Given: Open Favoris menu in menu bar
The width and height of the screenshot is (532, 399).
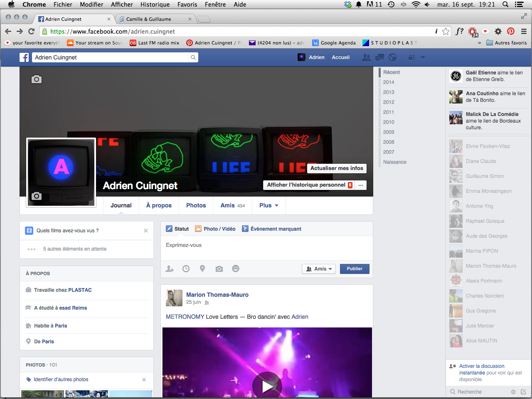Looking at the screenshot, I should point(187,5).
